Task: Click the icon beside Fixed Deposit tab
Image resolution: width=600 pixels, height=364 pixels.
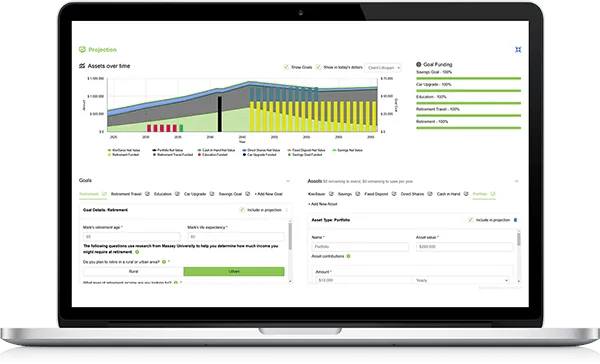Action: 394,194
